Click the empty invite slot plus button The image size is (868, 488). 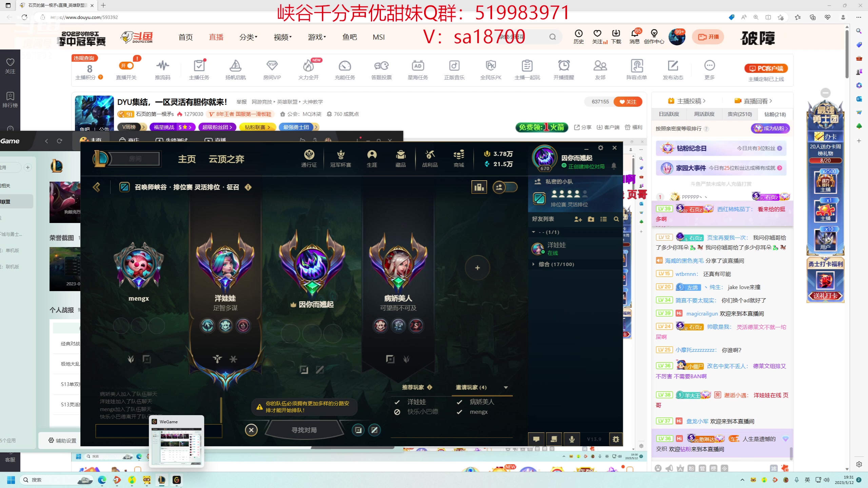(477, 268)
